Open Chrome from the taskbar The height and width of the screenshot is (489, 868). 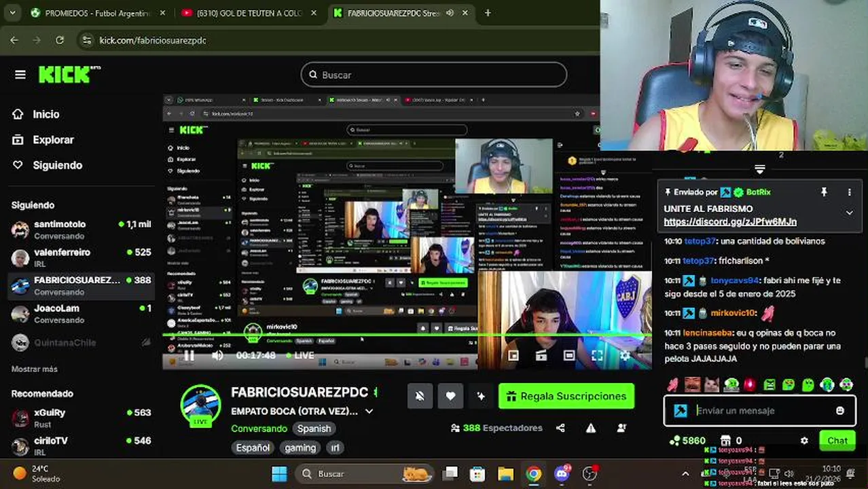[534, 473]
